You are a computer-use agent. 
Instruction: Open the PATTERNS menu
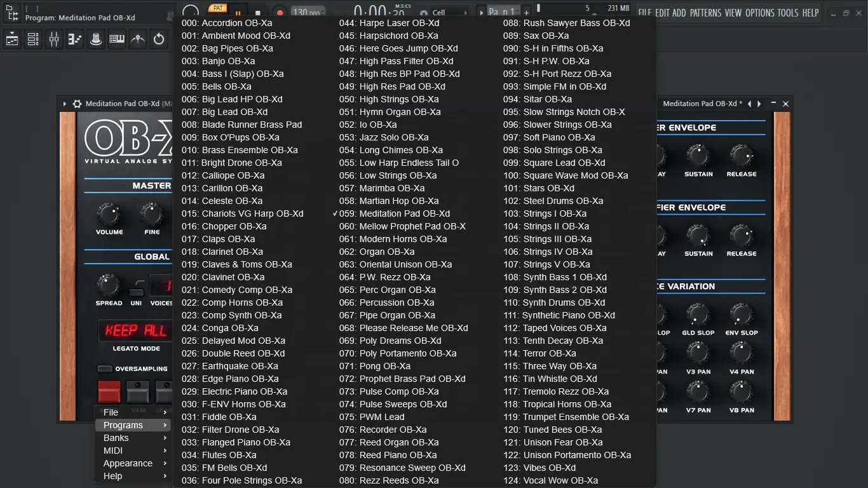(706, 13)
